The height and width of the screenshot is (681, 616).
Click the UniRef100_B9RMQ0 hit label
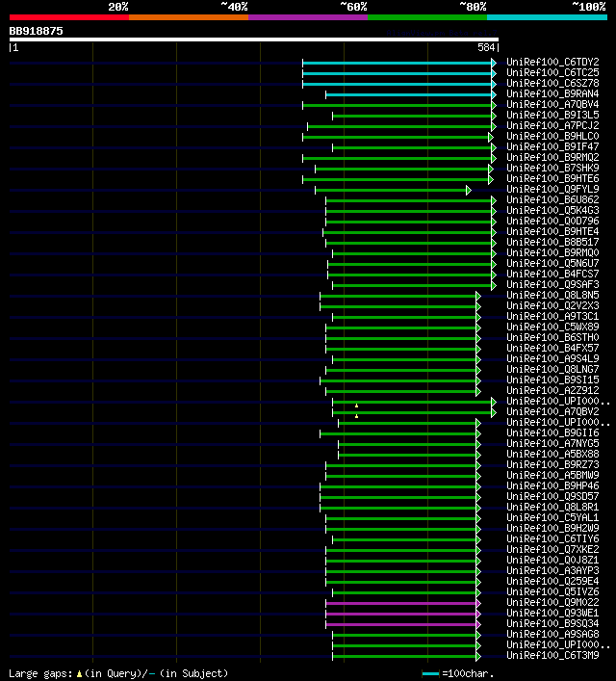coord(552,252)
